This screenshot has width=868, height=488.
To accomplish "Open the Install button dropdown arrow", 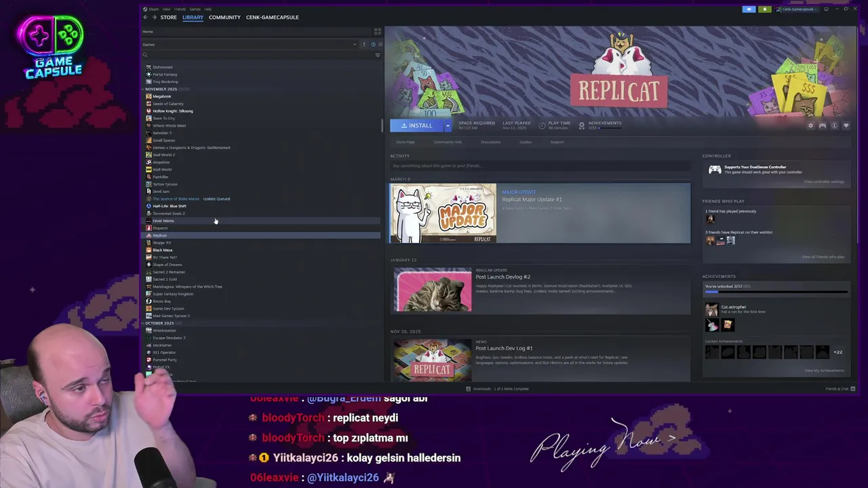I will (x=448, y=125).
